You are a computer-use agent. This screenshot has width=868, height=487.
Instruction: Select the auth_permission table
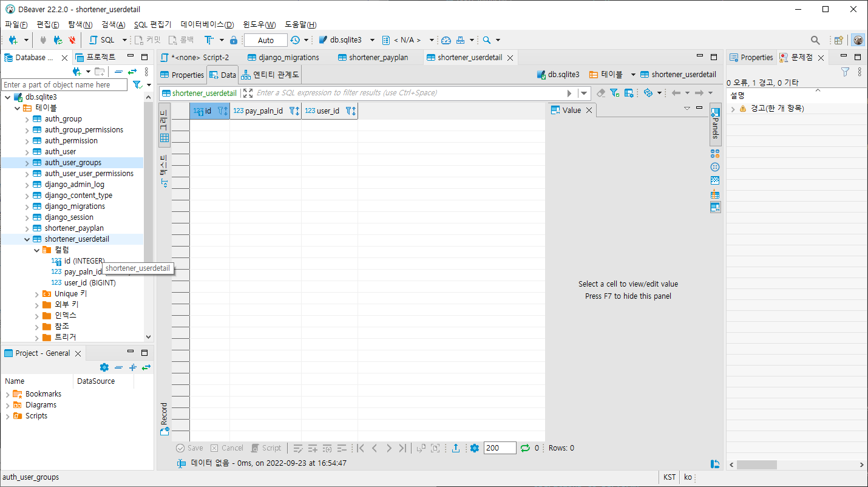71,141
